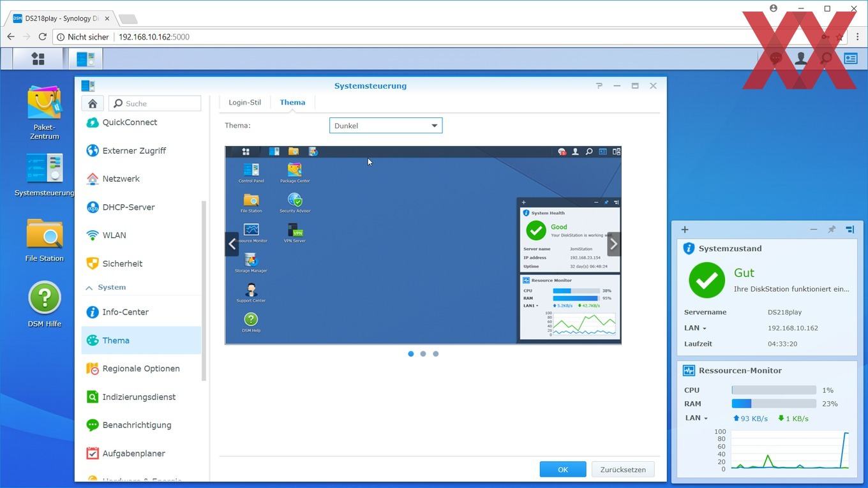Select WLAN in sidebar

pyautogui.click(x=141, y=235)
